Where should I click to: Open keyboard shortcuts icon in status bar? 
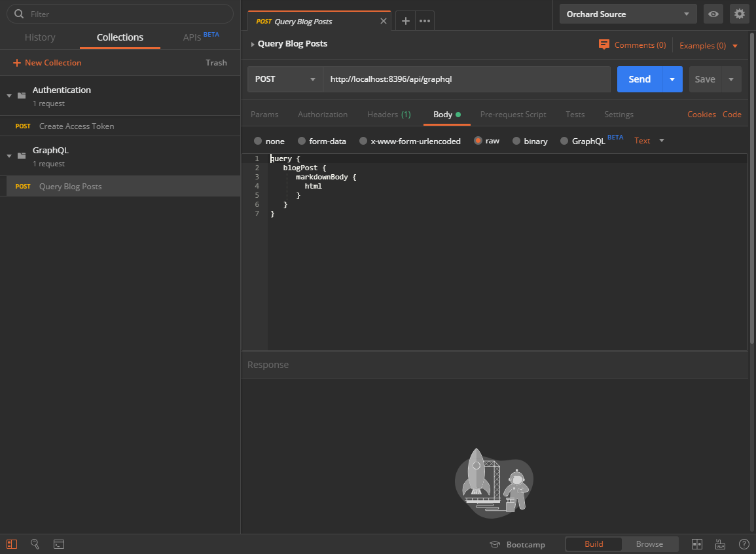[720, 544]
